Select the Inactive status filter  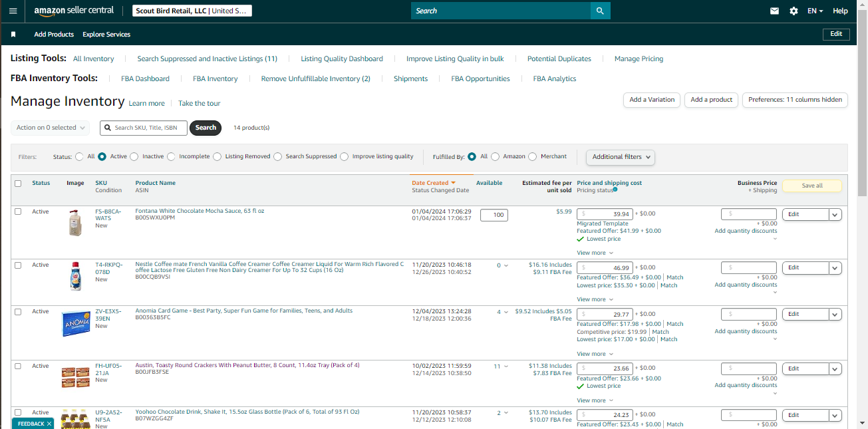(134, 157)
